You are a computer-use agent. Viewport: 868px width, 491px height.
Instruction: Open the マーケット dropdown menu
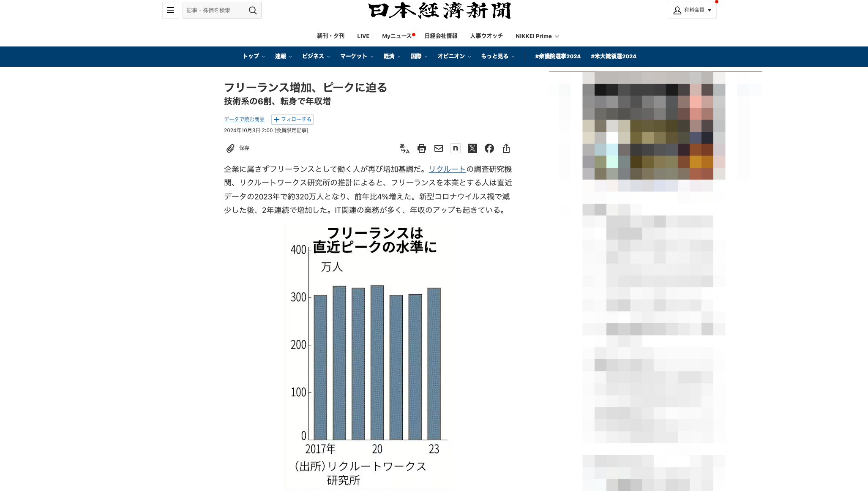click(355, 56)
